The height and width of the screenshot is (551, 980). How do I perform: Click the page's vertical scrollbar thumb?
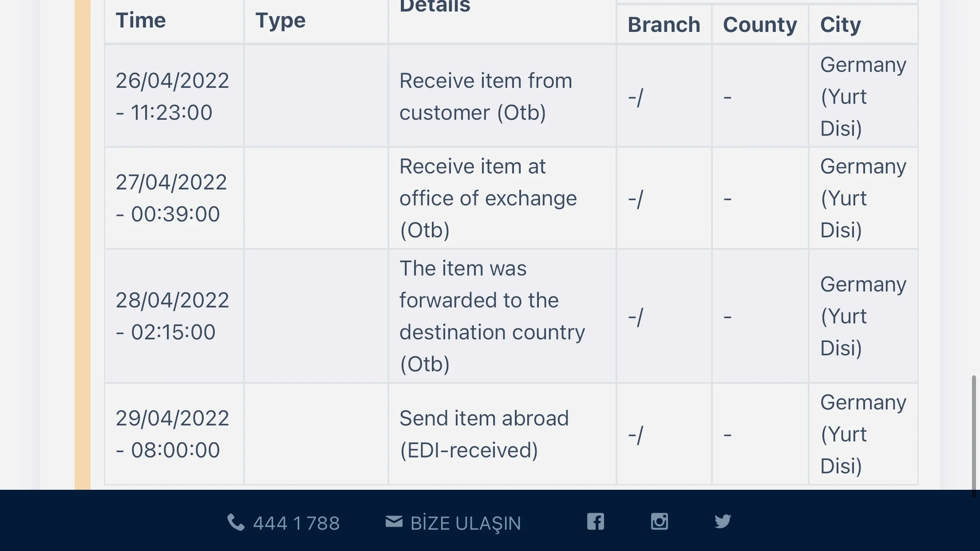(x=974, y=436)
